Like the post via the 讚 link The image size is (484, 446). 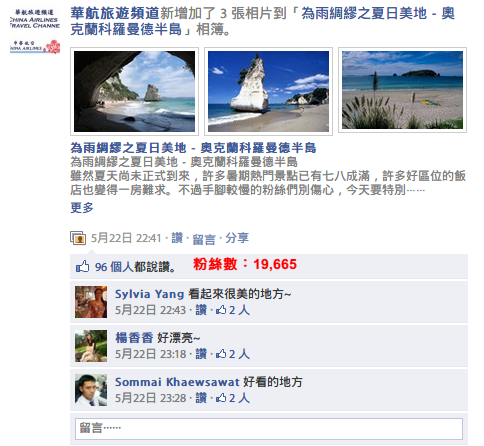tap(177, 238)
